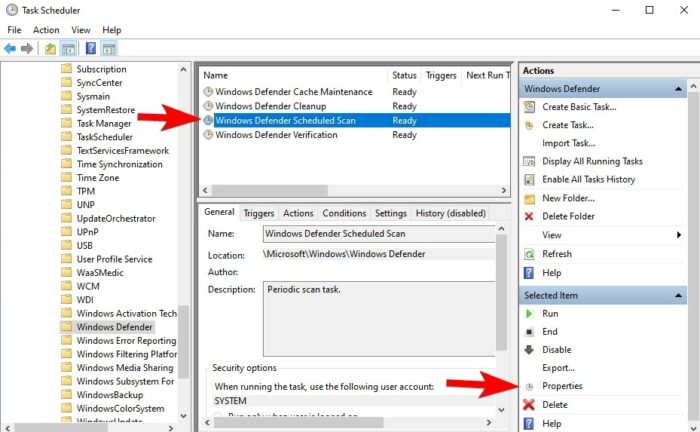Image resolution: width=700 pixels, height=432 pixels.
Task: Click the red X Delete task icon
Action: pyautogui.click(x=529, y=405)
